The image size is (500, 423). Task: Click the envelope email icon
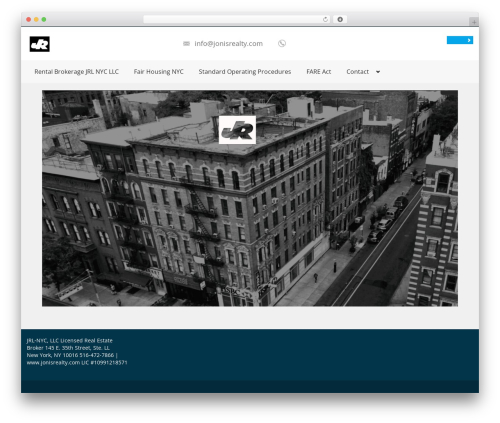coord(186,44)
